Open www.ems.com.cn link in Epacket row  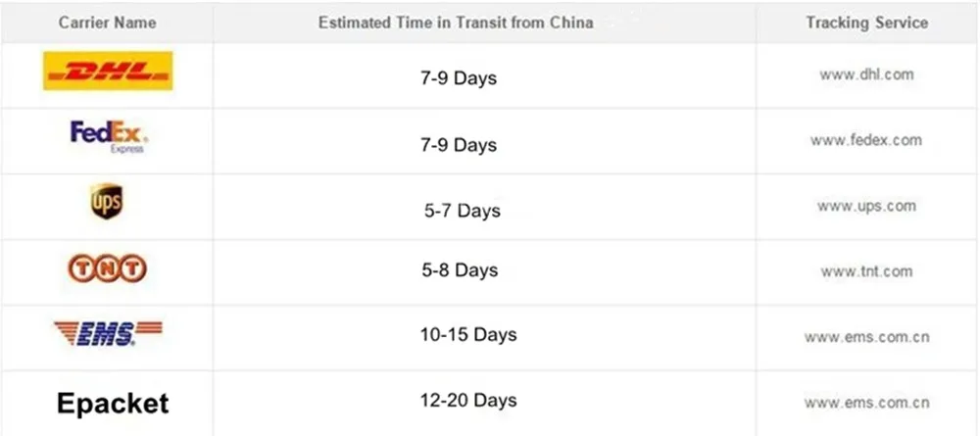pos(866,403)
